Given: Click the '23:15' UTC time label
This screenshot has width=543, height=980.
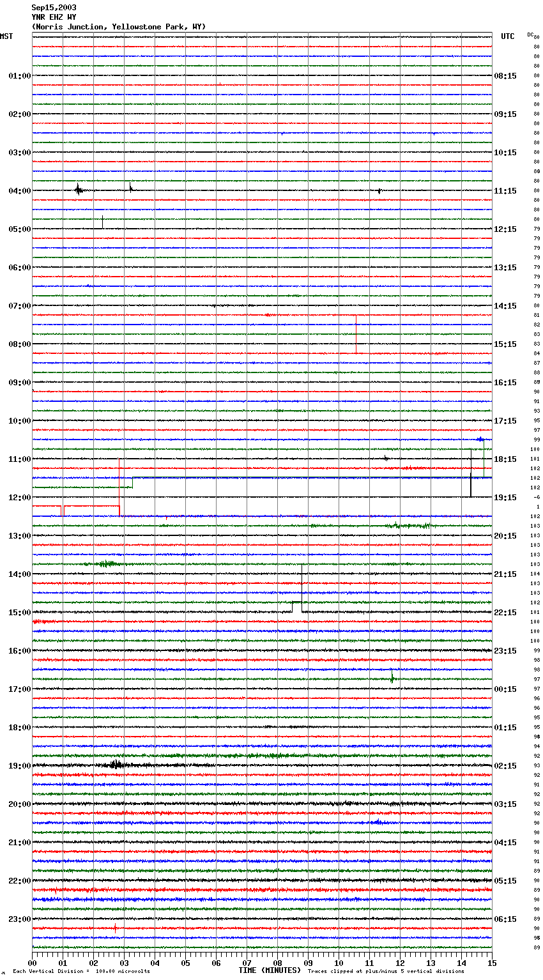Looking at the screenshot, I should pyautogui.click(x=505, y=651).
